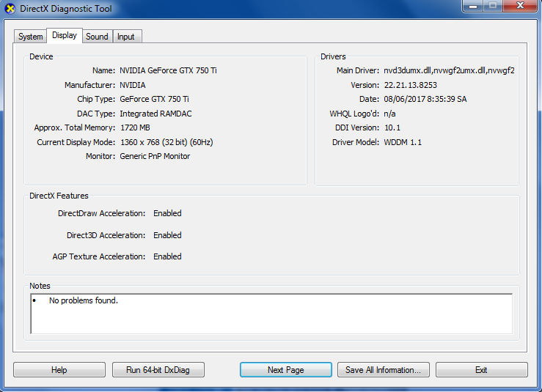Image resolution: width=542 pixels, height=392 pixels.
Task: Minimize the DirectX Diagnostic Tool window
Action: tap(473, 6)
